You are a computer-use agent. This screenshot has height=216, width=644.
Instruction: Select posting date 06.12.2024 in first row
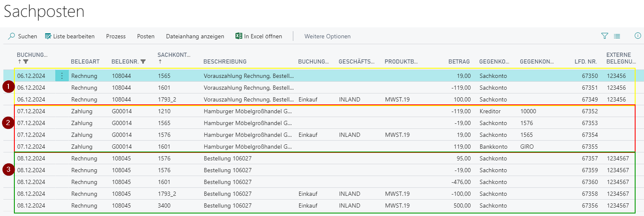(x=31, y=76)
